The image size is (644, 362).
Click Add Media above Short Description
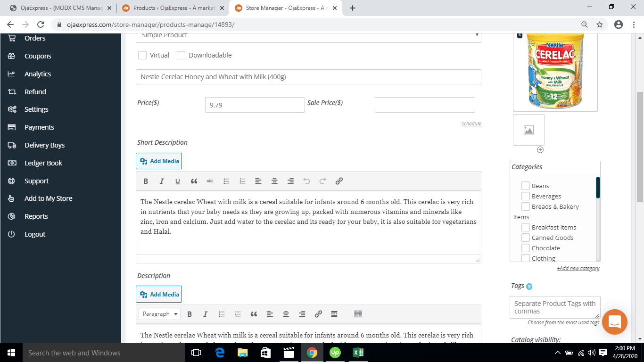[x=159, y=161]
